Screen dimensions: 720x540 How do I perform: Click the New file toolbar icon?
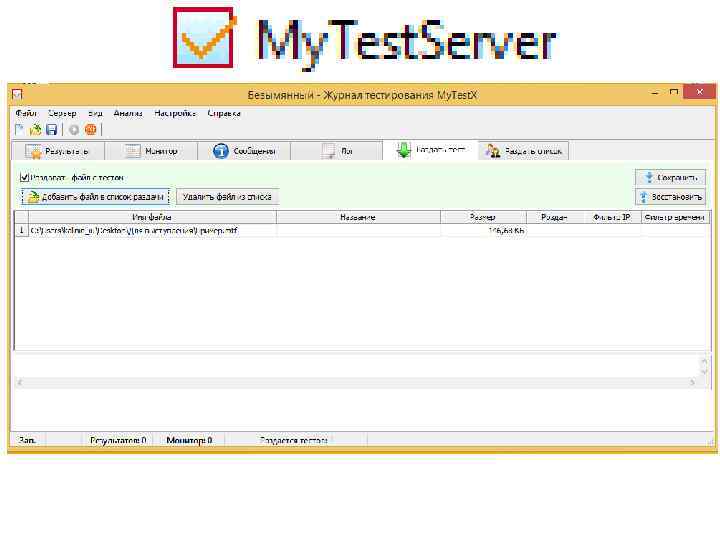point(19,130)
